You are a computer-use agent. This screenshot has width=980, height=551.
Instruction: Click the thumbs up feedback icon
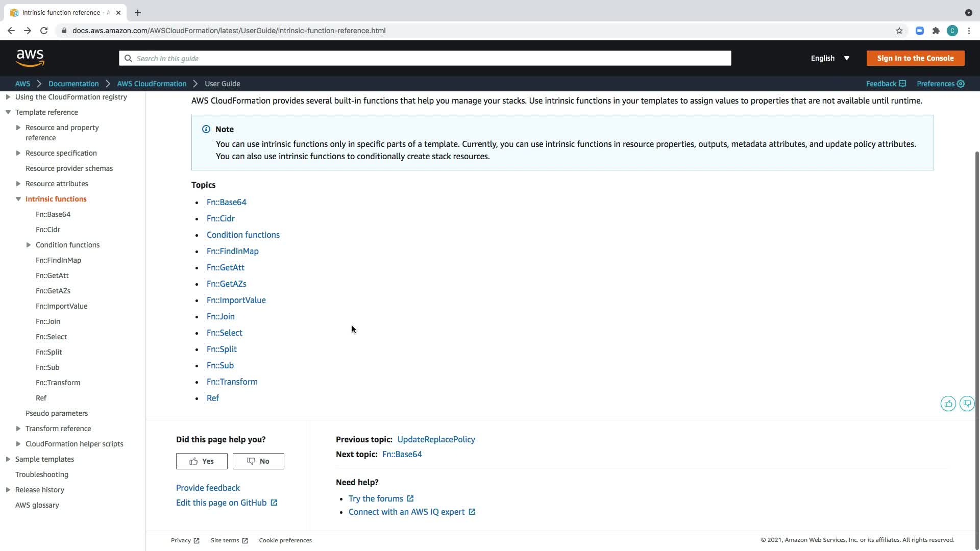coord(948,404)
